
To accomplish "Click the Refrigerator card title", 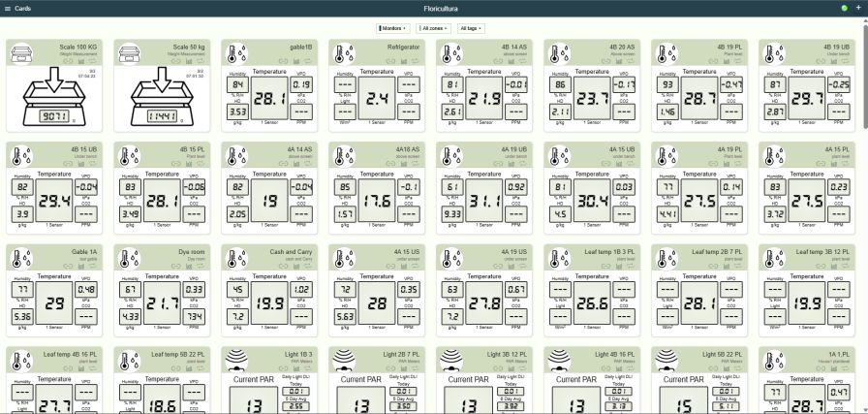I will (404, 48).
